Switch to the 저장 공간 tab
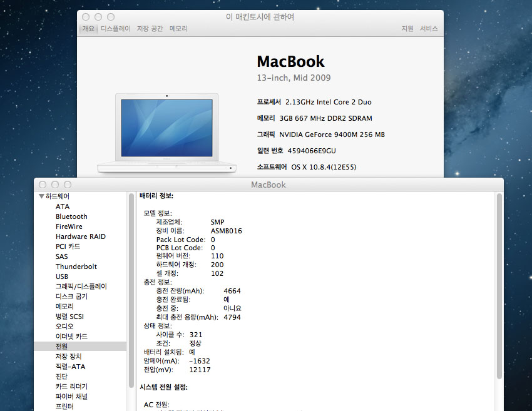The height and width of the screenshot is (411, 532). [150, 29]
